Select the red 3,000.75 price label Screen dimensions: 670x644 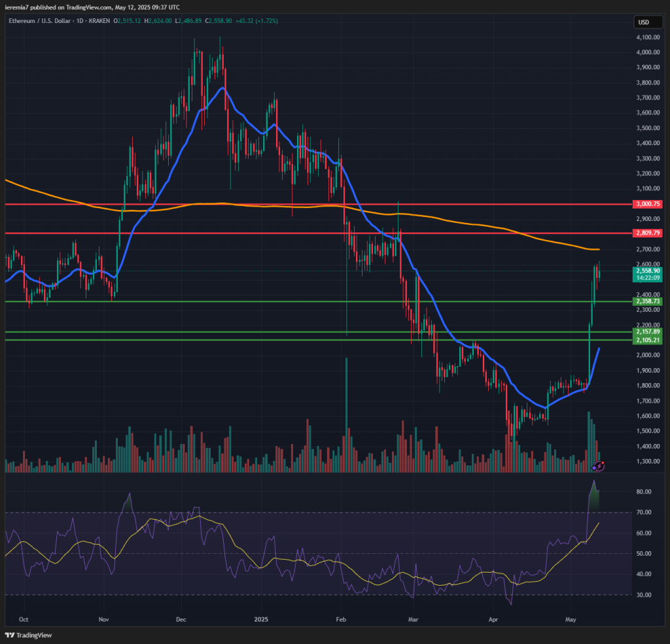click(x=648, y=204)
